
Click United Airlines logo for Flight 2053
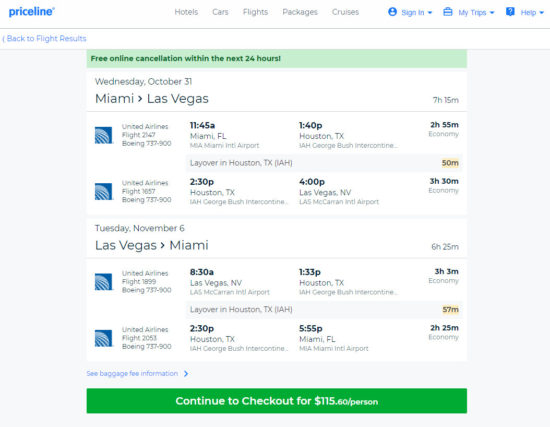103,338
